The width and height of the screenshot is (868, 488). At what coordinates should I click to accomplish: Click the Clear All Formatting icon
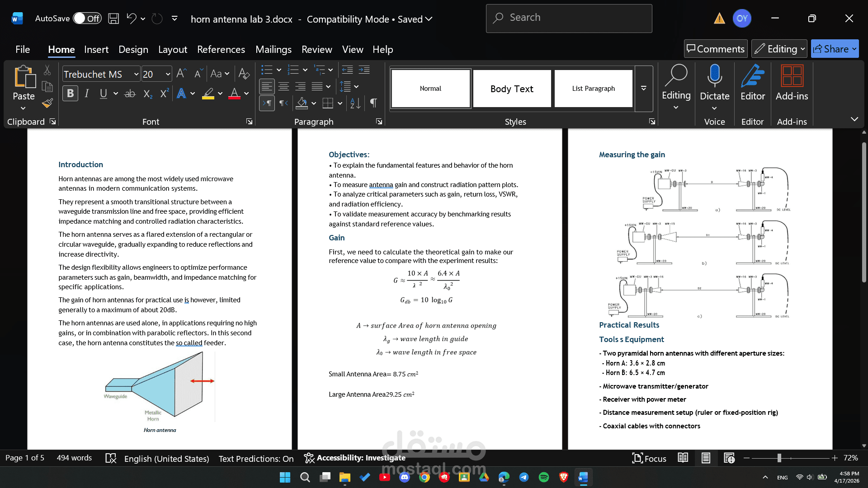coord(244,73)
